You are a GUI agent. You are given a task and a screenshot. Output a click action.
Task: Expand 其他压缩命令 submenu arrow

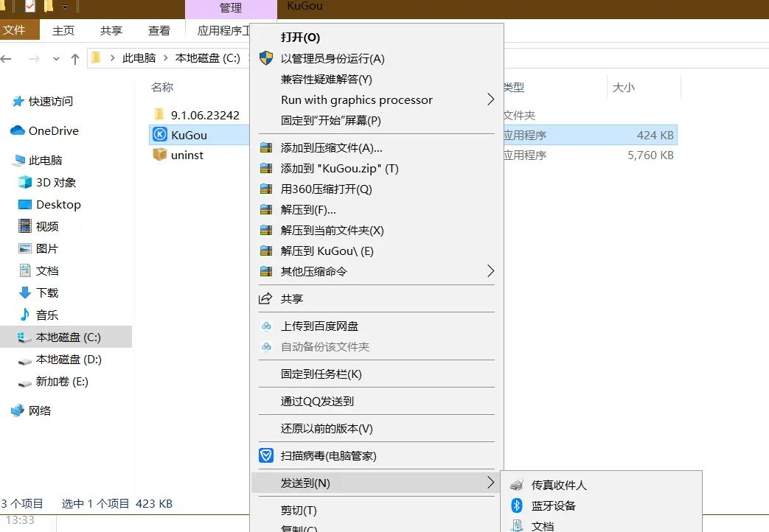490,271
